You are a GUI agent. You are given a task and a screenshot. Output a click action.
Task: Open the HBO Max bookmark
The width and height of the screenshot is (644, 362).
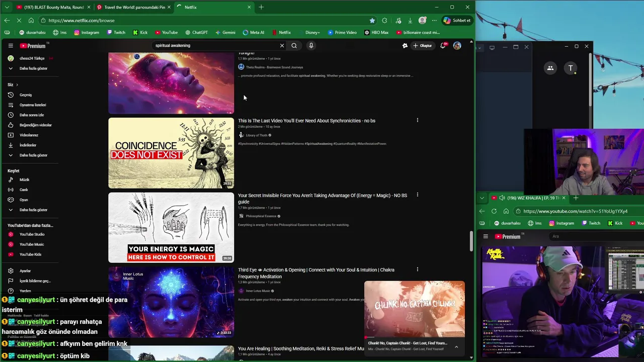click(x=376, y=33)
